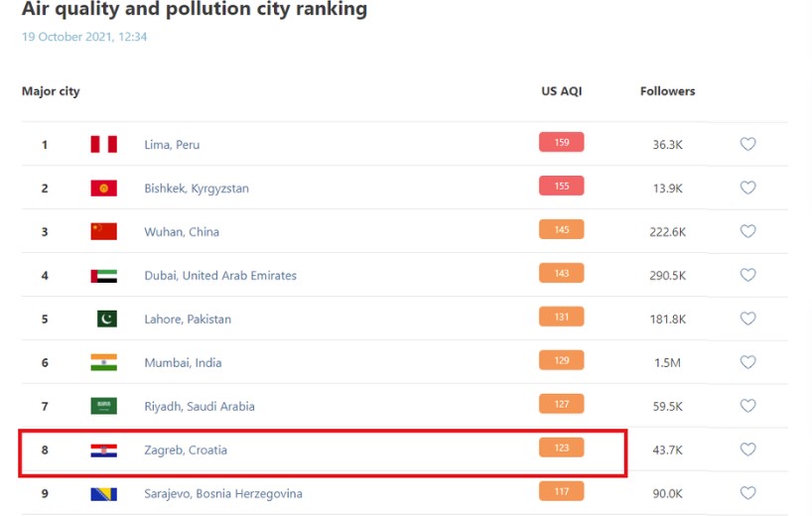
Task: Click heart icon in Riyadh row
Action: click(747, 406)
